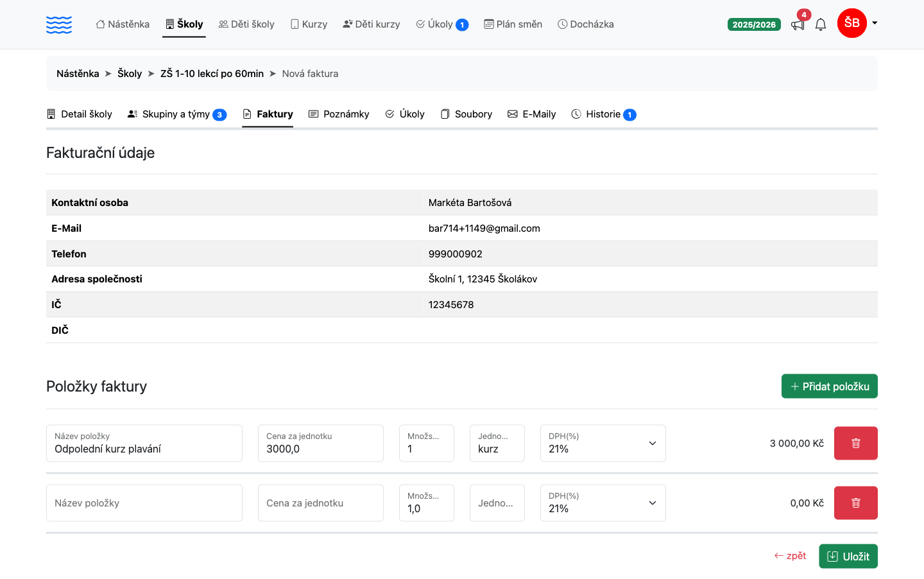Delete the empty 0,00 Kč item row
The image size is (924, 579).
pos(856,503)
